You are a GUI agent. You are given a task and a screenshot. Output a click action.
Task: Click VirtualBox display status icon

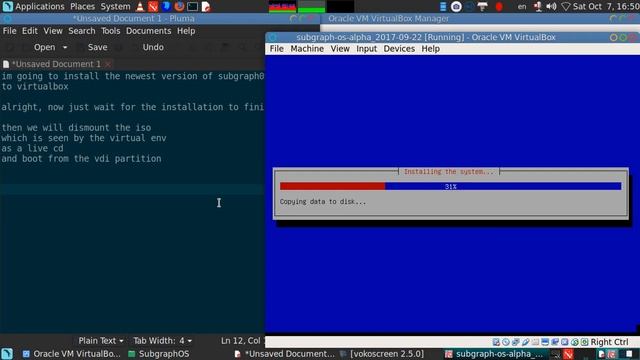pos(545,342)
